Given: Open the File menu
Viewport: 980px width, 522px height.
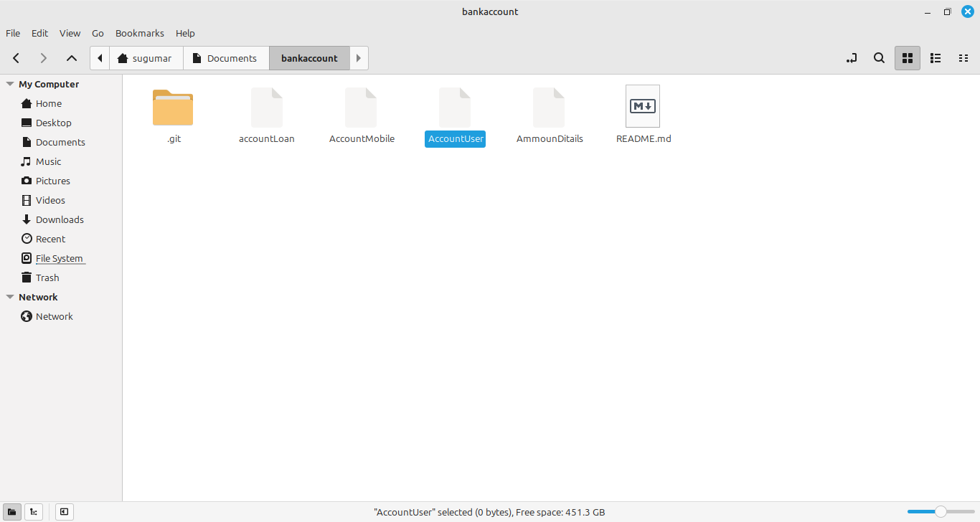Looking at the screenshot, I should pyautogui.click(x=13, y=33).
